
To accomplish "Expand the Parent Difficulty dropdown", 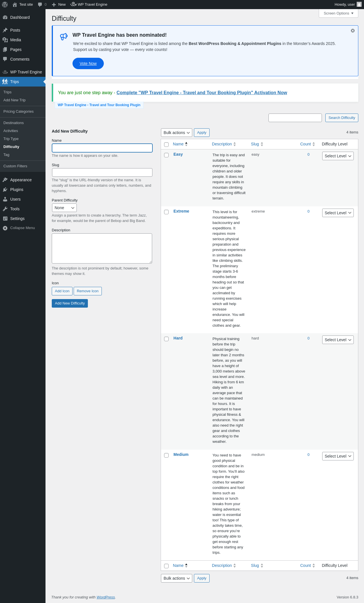I will 64,208.
